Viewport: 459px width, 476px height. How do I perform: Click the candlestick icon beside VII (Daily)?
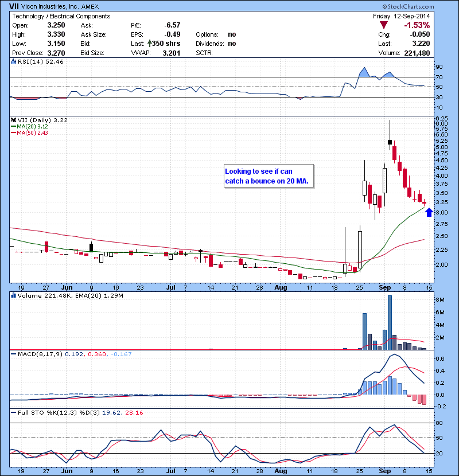[x=13, y=120]
